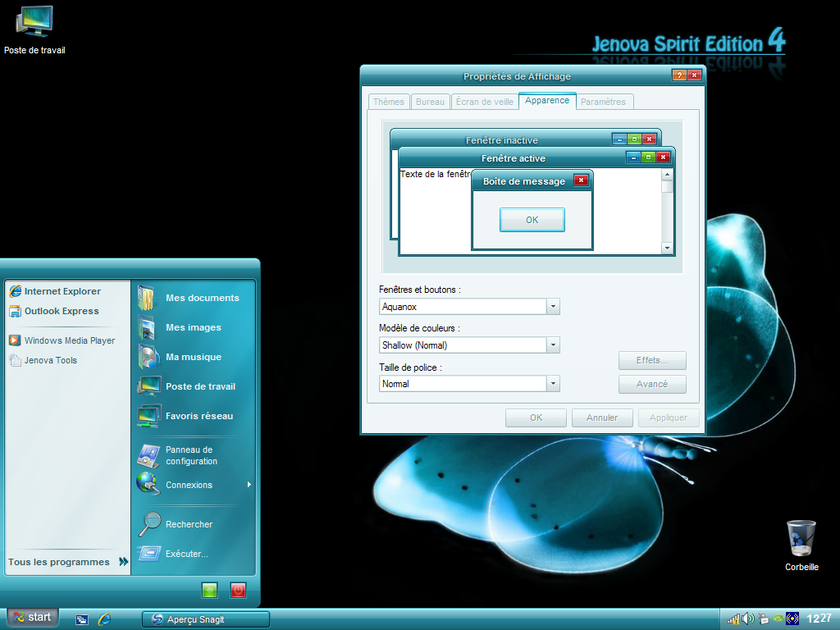Image resolution: width=840 pixels, height=630 pixels.
Task: Launch Internet Explorer from the Start menu
Action: pyautogui.click(x=55, y=291)
